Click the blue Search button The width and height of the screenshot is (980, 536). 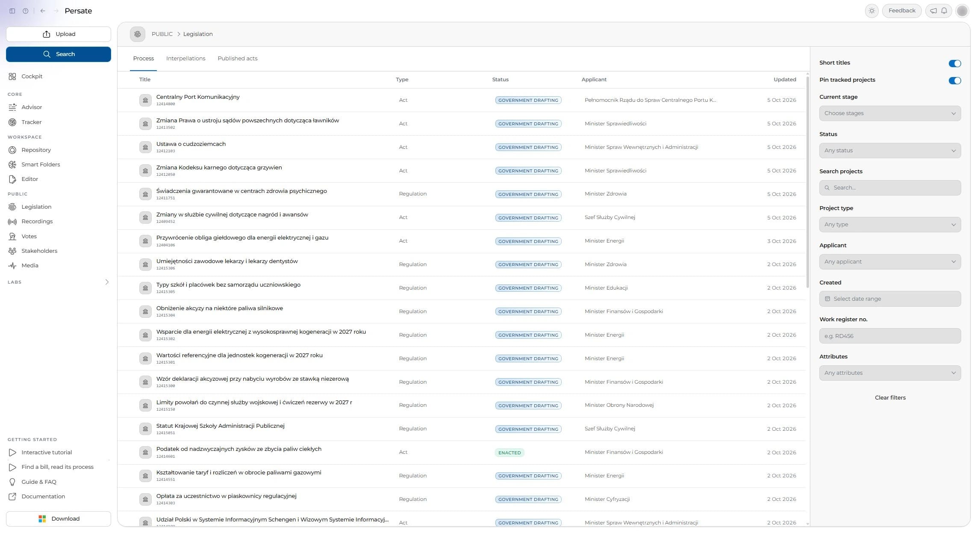click(x=59, y=54)
